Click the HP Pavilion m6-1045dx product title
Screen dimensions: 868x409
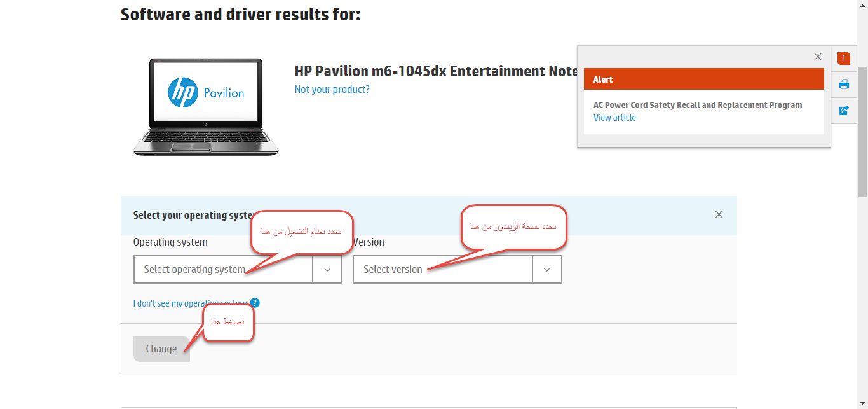tap(436, 71)
